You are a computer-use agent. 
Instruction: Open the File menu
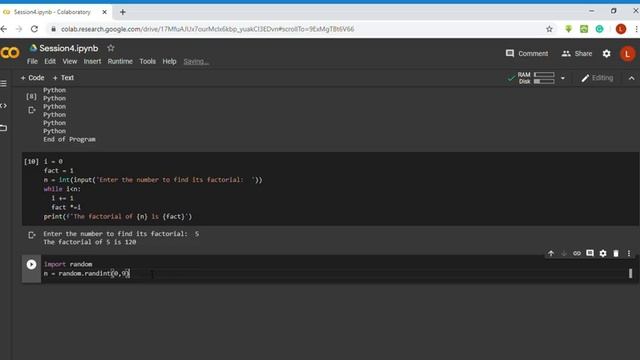point(32,61)
